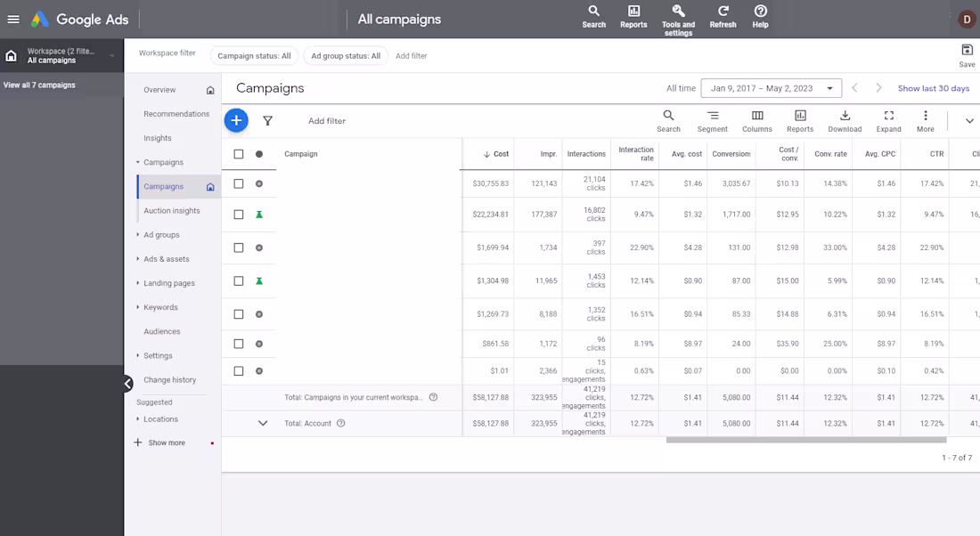Sort the table by the Cost column
Viewport: 980px width, 536px height.
496,152
